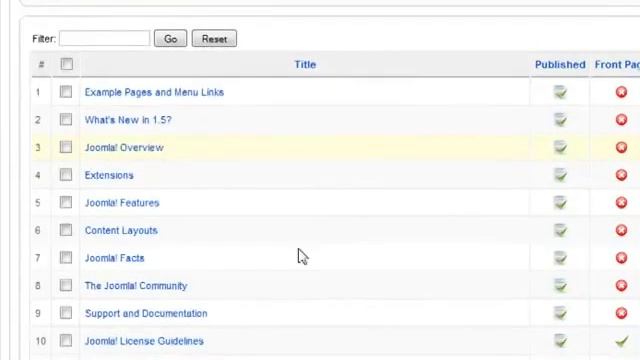Select checkbox for Extensions row
Viewport: 640px width, 360px height.
[x=65, y=175]
